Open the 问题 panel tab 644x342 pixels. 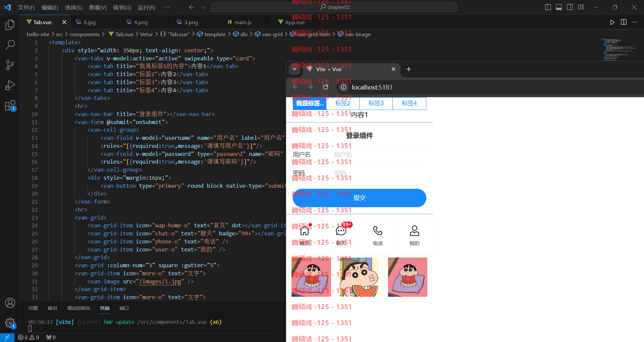point(33,308)
